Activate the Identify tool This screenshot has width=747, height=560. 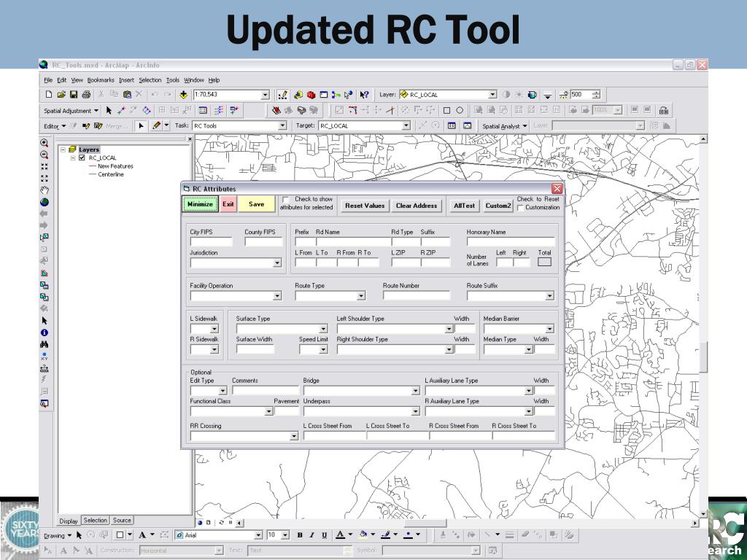coord(44,332)
